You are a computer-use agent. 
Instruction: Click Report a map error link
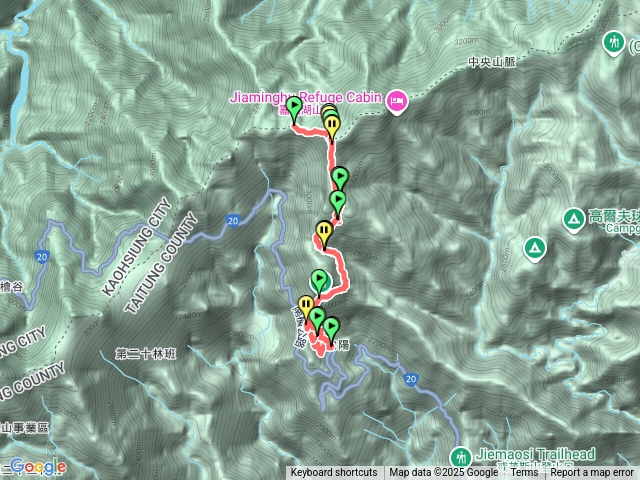click(x=591, y=473)
